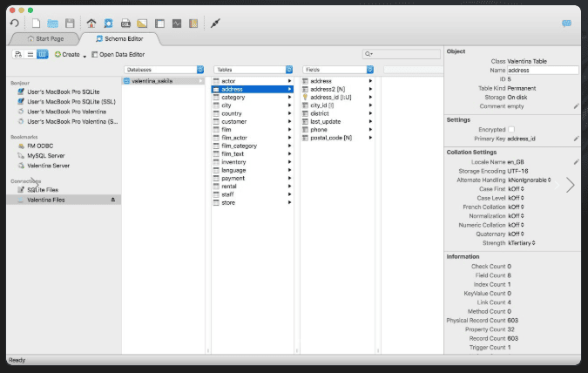Expand the phone field row arrow
Screen dimensions: 588x373
tap(370, 130)
